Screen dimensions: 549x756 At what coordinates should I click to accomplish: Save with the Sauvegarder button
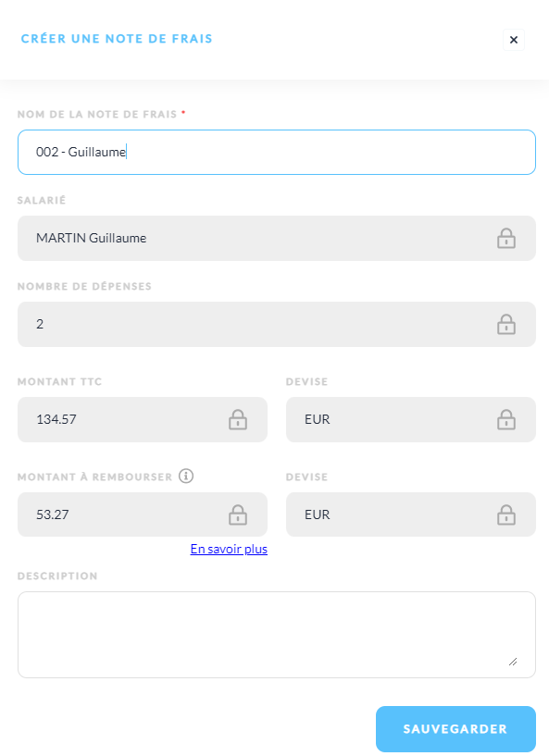tap(455, 728)
